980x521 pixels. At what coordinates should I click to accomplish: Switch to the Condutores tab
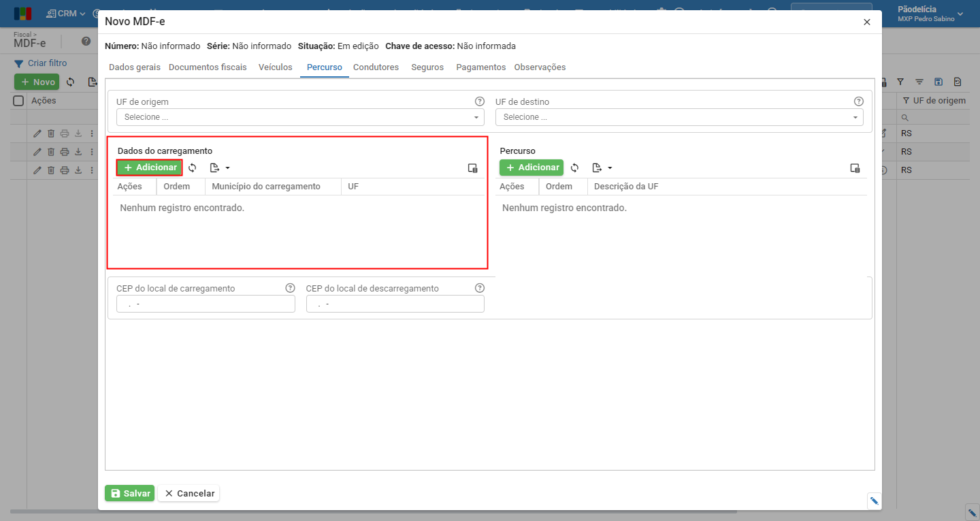click(x=376, y=67)
